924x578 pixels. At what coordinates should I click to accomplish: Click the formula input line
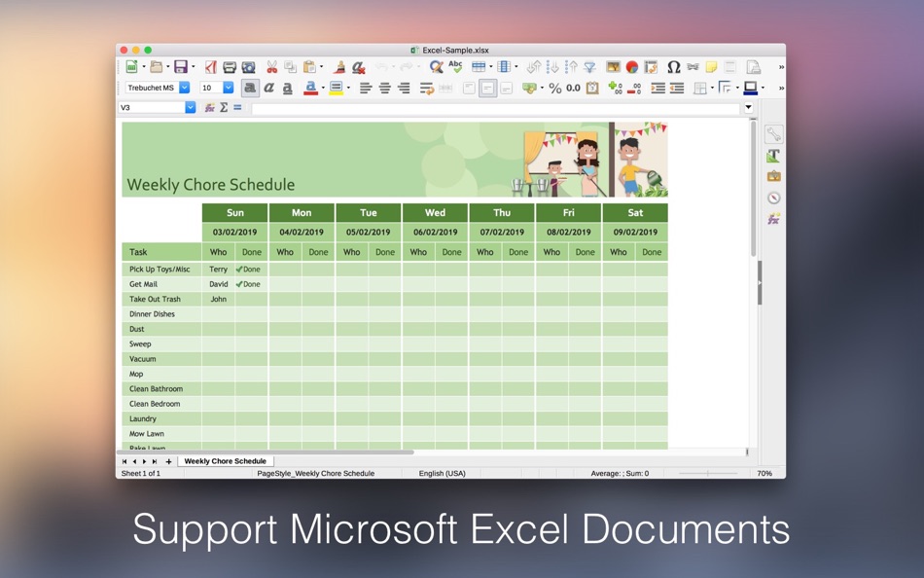pos(495,107)
